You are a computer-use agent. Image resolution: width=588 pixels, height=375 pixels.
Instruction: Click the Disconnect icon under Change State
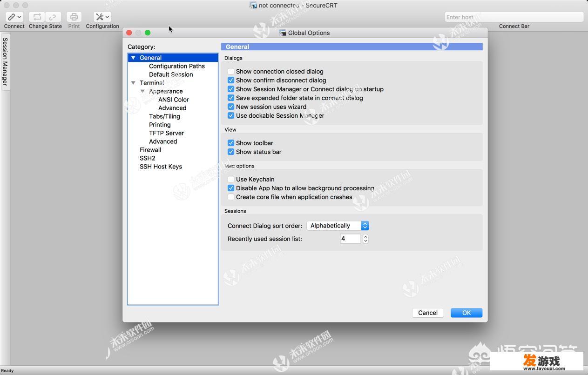coord(53,17)
